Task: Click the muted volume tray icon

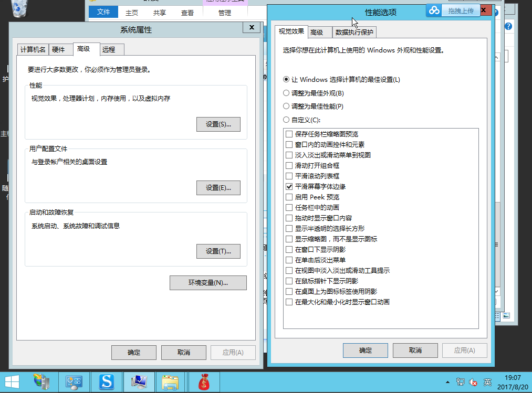Action: pyautogui.click(x=473, y=382)
